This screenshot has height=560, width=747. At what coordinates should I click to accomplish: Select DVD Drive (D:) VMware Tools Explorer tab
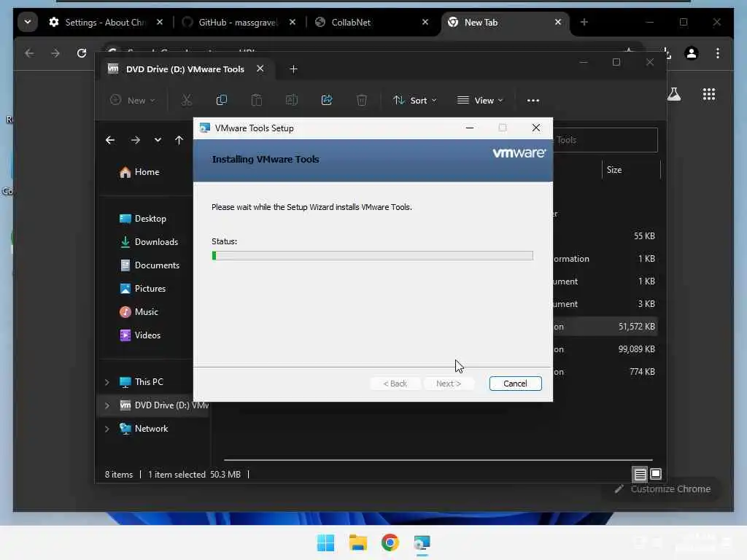185,69
